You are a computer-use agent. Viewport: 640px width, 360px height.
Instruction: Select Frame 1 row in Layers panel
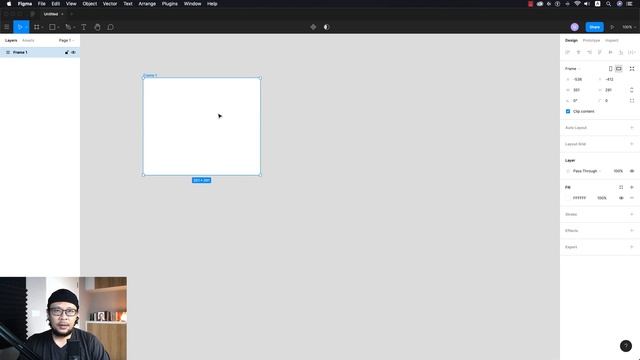(x=40, y=52)
